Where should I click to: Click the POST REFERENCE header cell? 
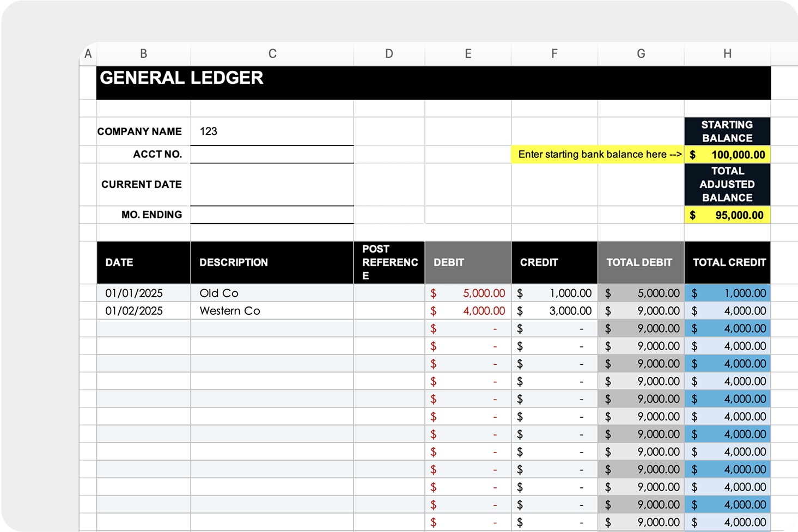click(x=389, y=262)
